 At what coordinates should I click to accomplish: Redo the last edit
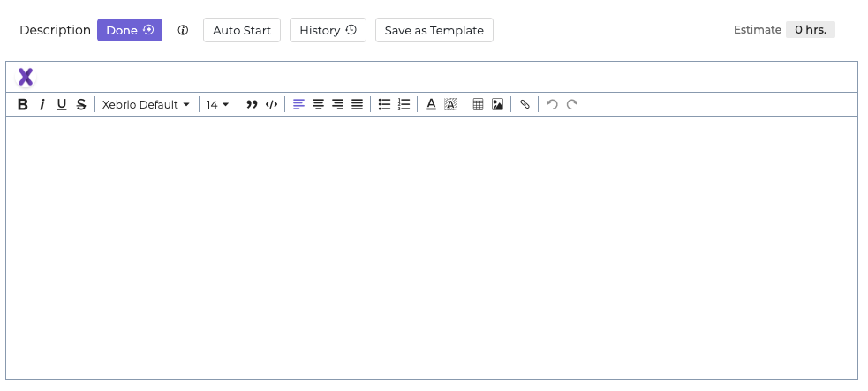coord(572,104)
